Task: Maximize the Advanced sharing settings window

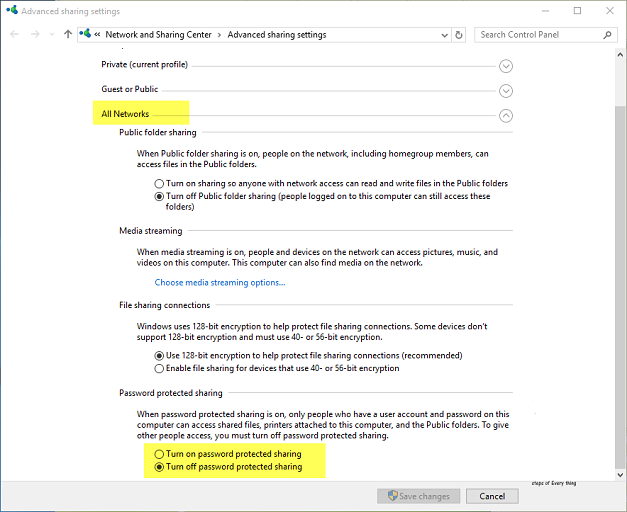Action: click(x=577, y=11)
